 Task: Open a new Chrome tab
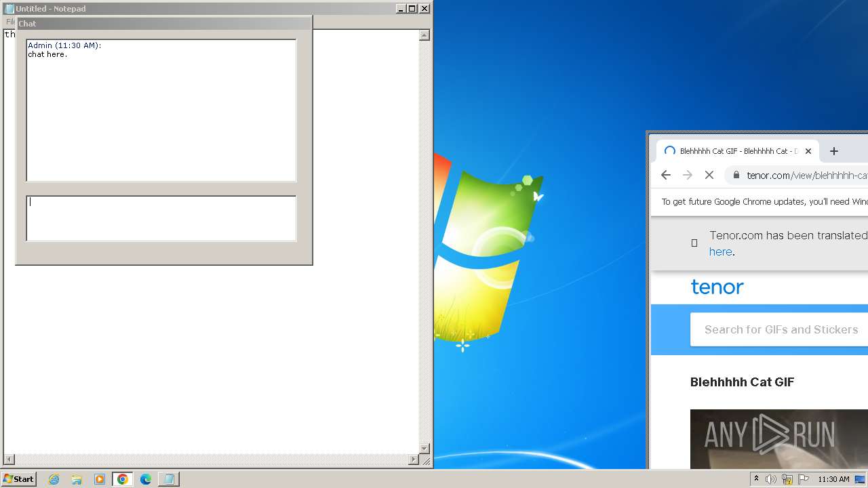click(834, 151)
